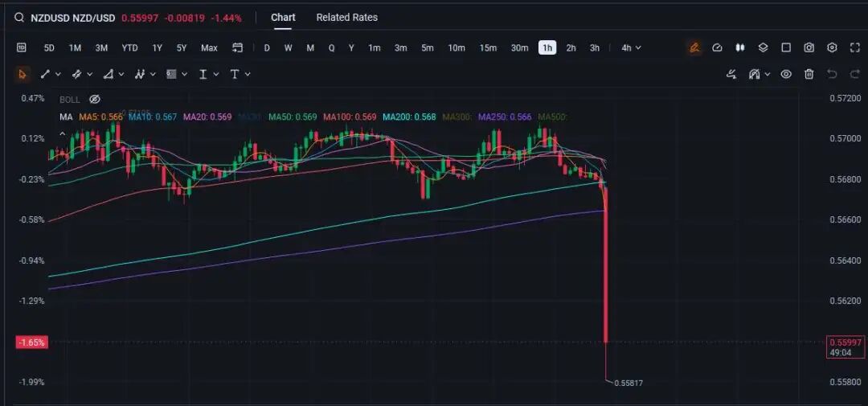This screenshot has height=406, width=868.
Task: Toggle drawings visibility eye icon
Action: click(x=786, y=74)
